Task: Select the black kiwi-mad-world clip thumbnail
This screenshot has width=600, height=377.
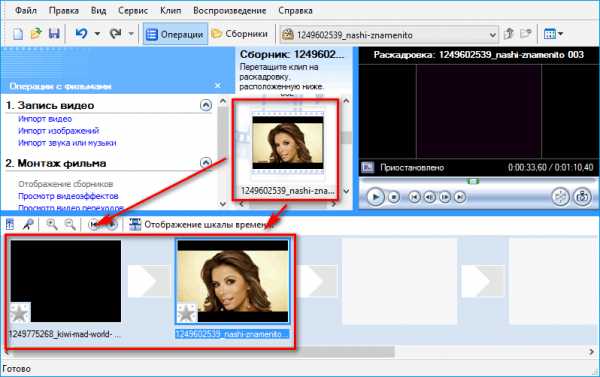Action: point(65,281)
